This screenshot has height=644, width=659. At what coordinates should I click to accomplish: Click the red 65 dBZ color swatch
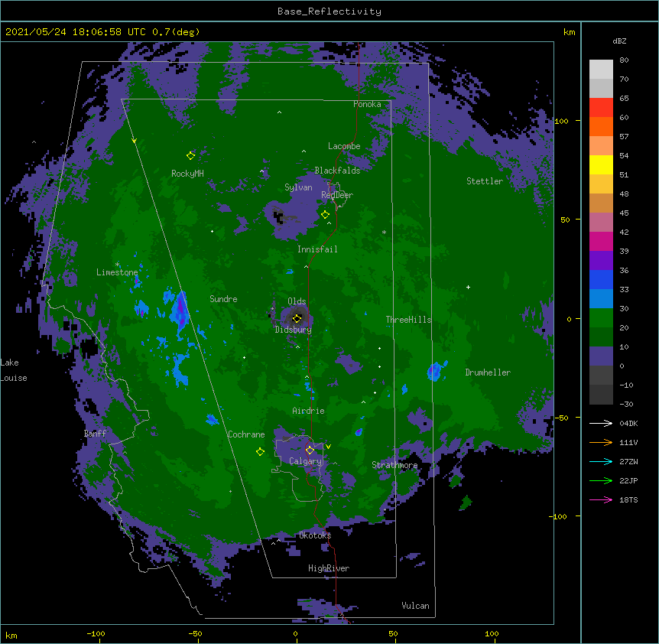[601, 107]
